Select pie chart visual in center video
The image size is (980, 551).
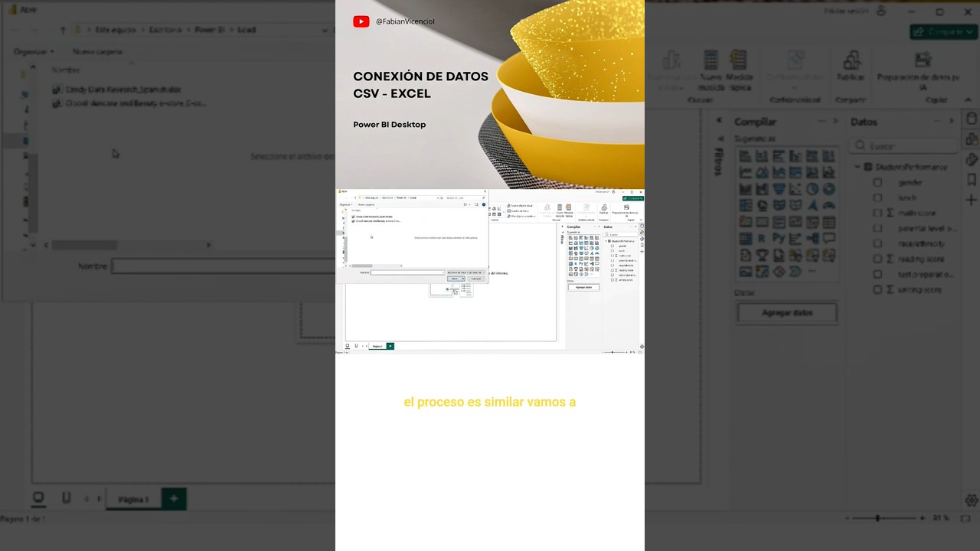click(592, 248)
